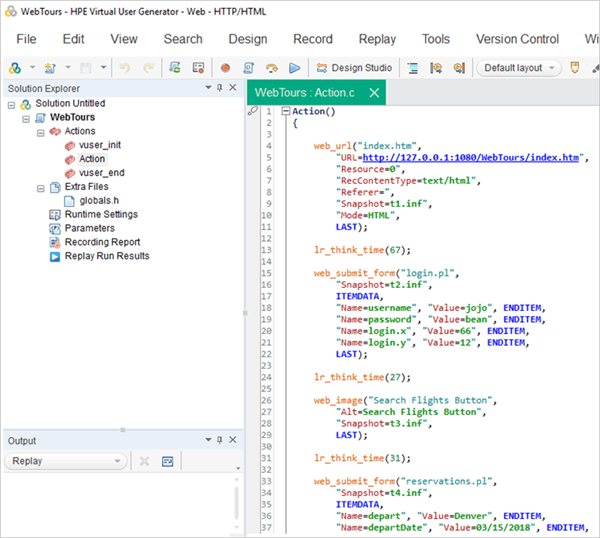Open Recording Report
Screen dimensions: 600x538
click(x=102, y=242)
